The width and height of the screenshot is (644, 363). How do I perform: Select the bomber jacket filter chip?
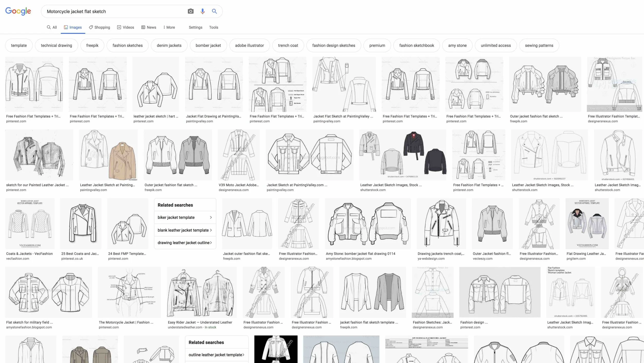pos(208,45)
